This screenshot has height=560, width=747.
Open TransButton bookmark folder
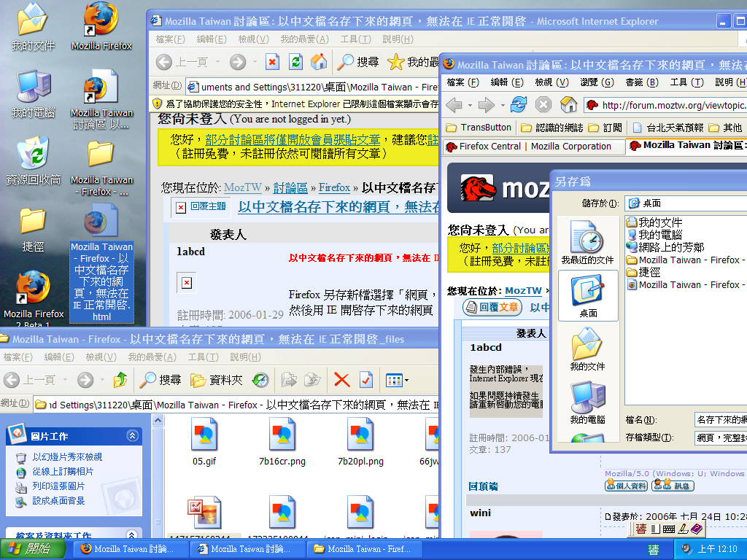coord(479,128)
